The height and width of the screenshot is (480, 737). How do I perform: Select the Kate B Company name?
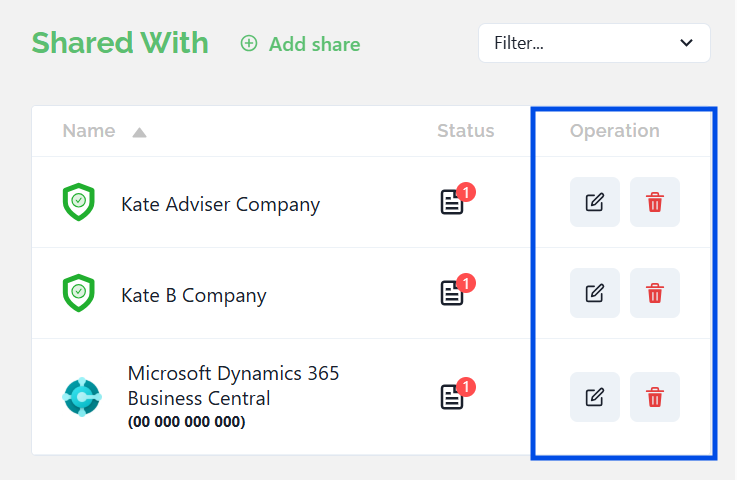pyautogui.click(x=193, y=295)
